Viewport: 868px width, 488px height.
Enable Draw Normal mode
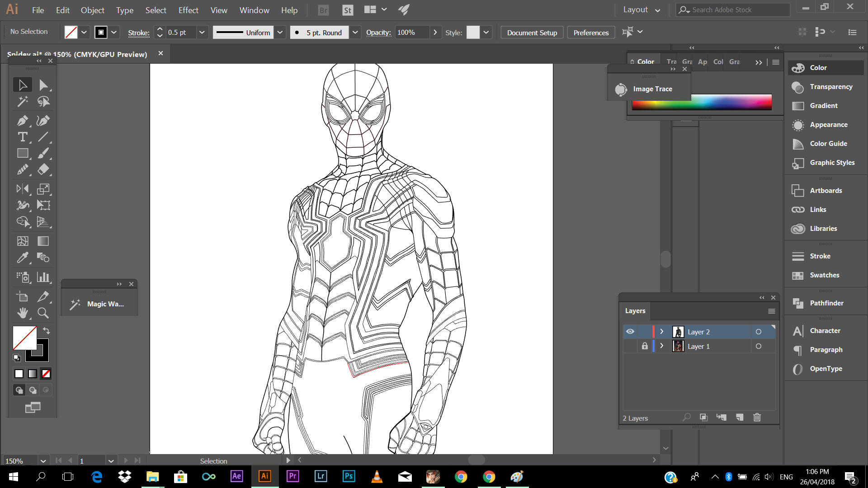click(x=19, y=390)
